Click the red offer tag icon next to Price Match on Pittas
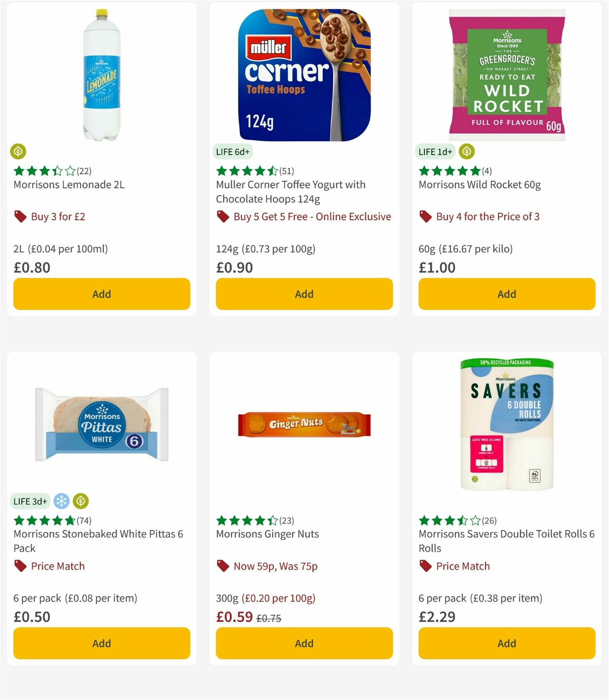 19,566
